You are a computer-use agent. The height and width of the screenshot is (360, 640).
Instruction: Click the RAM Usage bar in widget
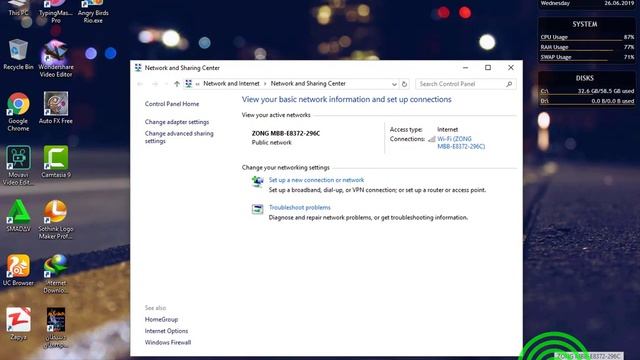click(587, 47)
